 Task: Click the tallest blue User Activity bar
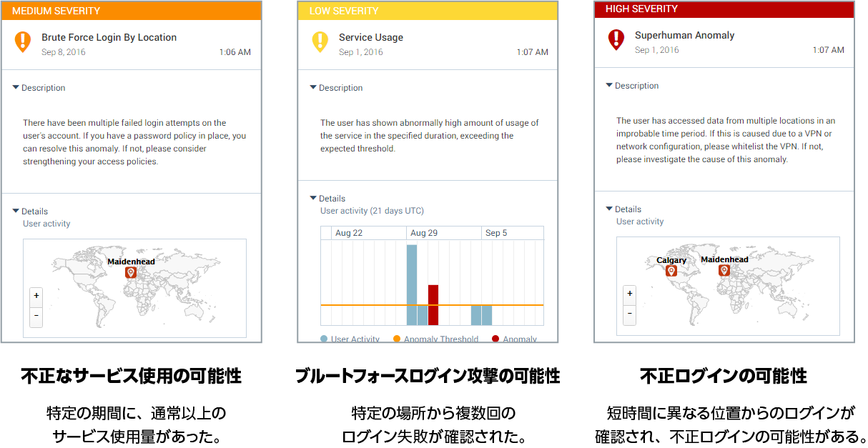pyautogui.click(x=412, y=284)
